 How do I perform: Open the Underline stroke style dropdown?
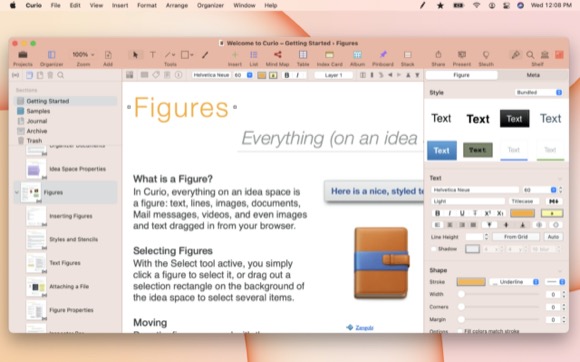tap(514, 282)
